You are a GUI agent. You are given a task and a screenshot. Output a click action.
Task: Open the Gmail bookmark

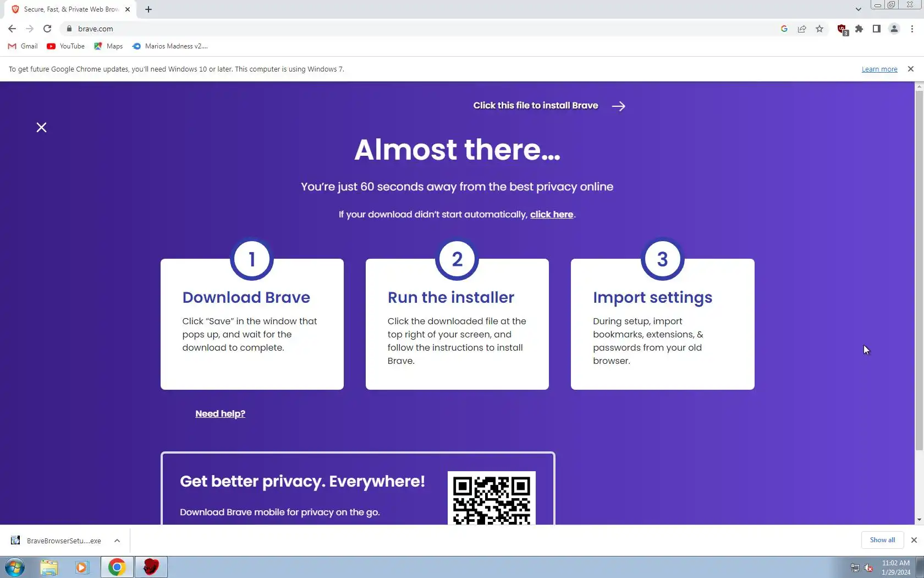click(x=23, y=46)
